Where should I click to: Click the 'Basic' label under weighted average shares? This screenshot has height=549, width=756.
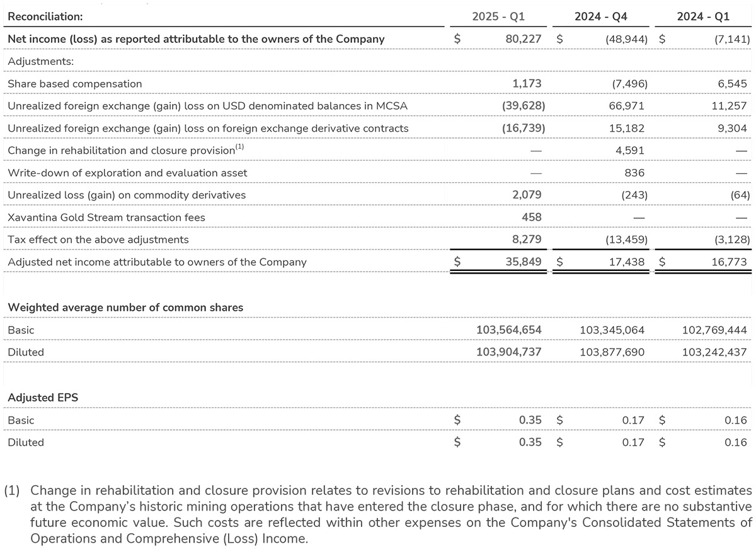tap(21, 330)
